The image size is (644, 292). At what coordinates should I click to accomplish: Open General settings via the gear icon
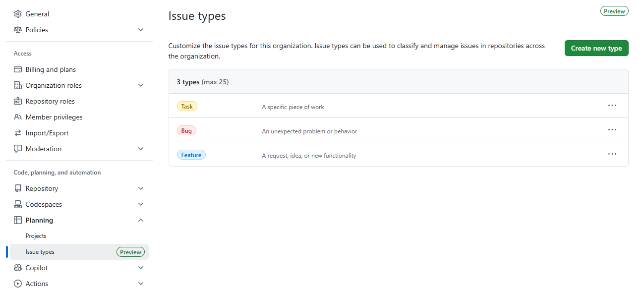pyautogui.click(x=17, y=13)
